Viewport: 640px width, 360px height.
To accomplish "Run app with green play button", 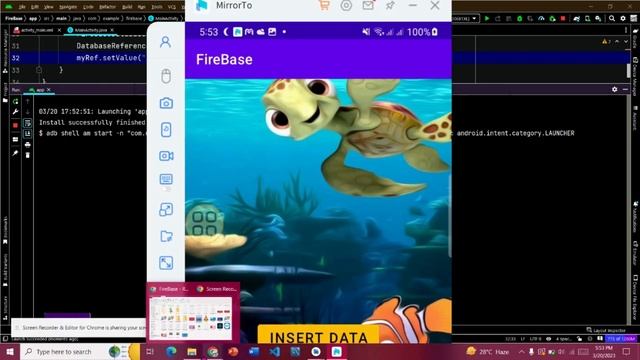I will (x=487, y=18).
